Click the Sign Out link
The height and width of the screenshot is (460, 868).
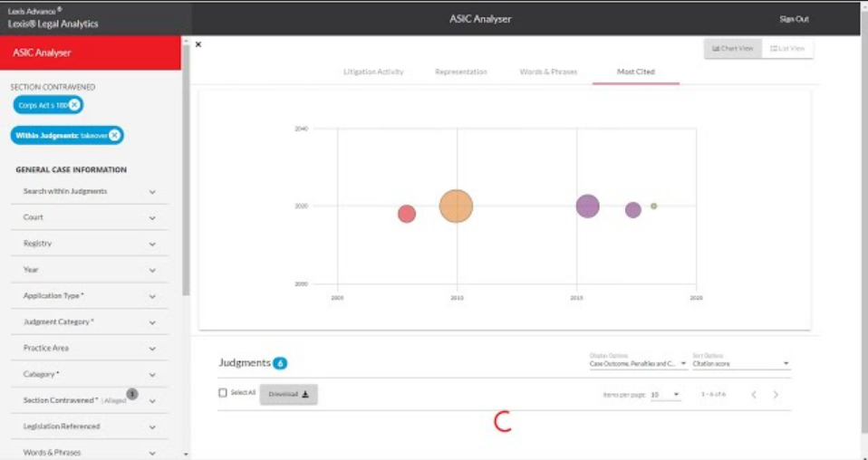794,19
